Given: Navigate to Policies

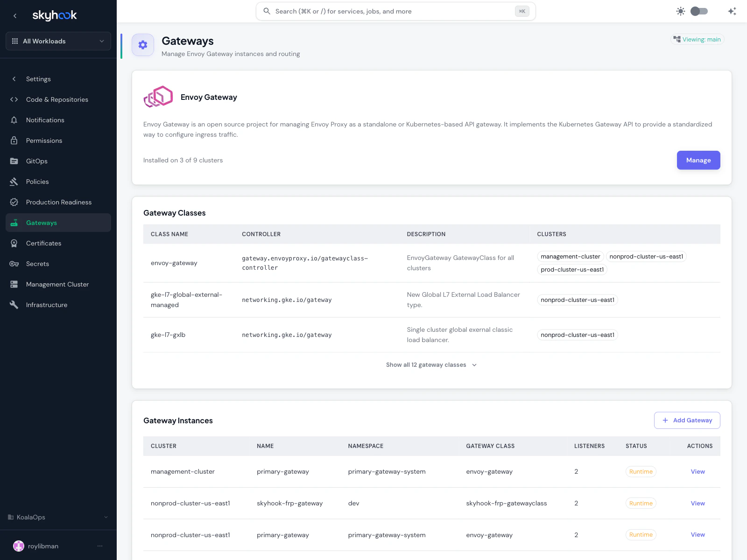Looking at the screenshot, I should pos(58,182).
